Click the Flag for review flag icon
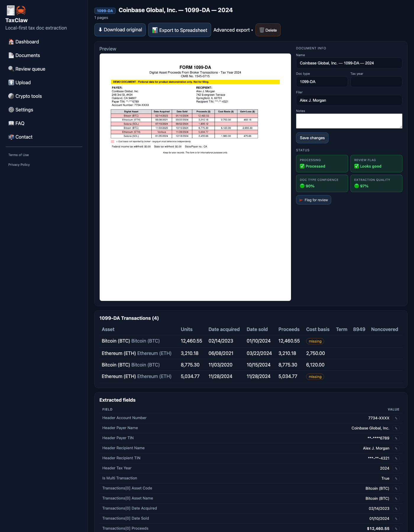Viewport: 414px width, 532px height. tap(301, 200)
